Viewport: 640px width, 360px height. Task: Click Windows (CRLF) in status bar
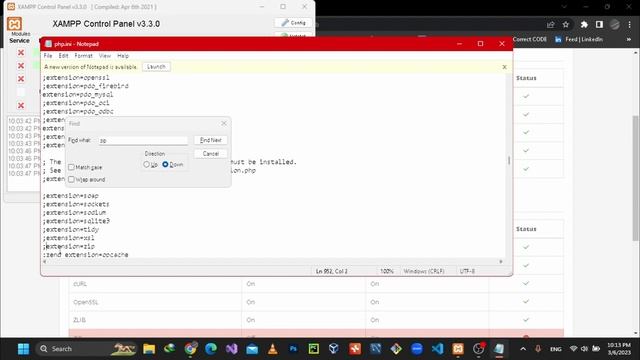coord(424,271)
